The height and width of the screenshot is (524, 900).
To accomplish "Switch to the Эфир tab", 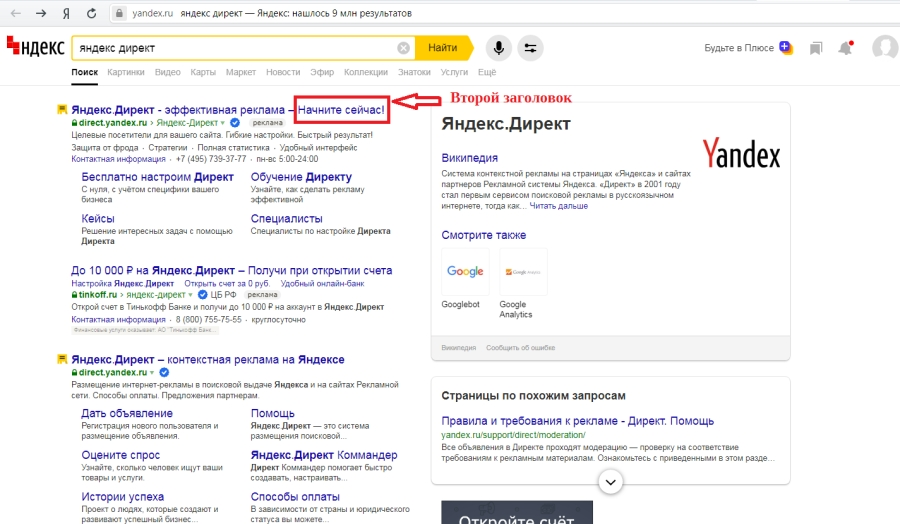I will click(322, 72).
